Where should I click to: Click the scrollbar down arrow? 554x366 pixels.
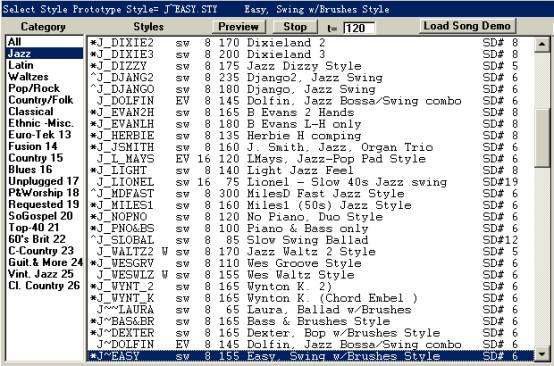coord(542,353)
